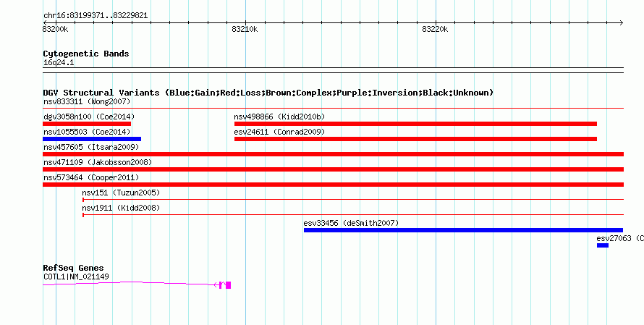Click the dgv3058n100 (Coe2014) label
Screen dimensions: 644x325
click(89, 117)
